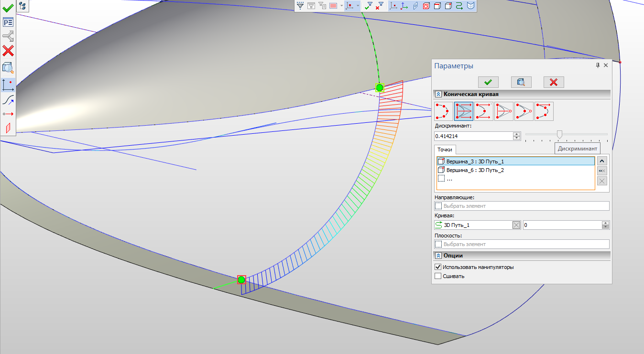Collapse the Коническая кривая section
Screen dimensions: 644x354
(438, 94)
